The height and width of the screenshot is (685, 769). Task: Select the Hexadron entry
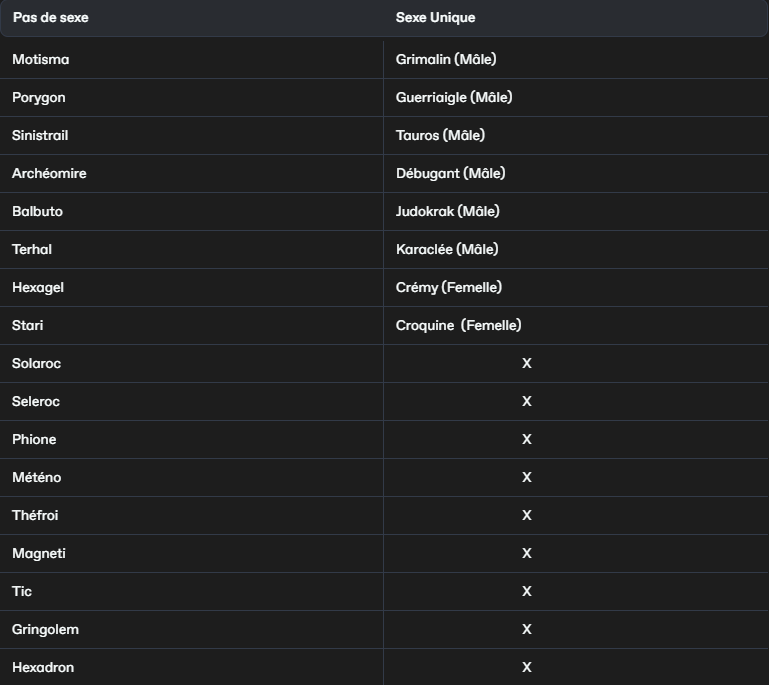43,667
